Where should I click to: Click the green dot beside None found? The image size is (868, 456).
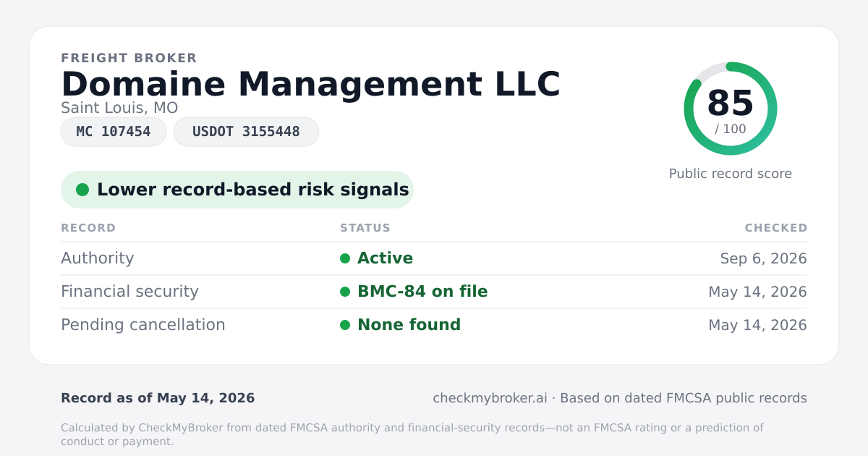[345, 325]
